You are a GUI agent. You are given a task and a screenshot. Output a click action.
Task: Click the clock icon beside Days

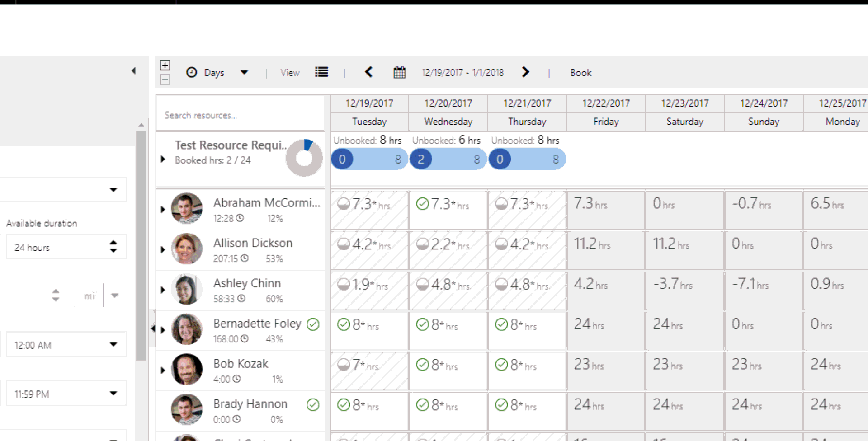(x=192, y=72)
